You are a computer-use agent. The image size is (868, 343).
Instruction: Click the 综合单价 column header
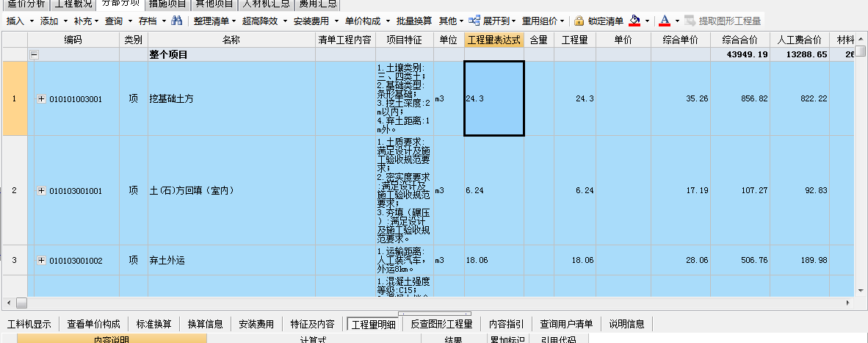pyautogui.click(x=680, y=40)
